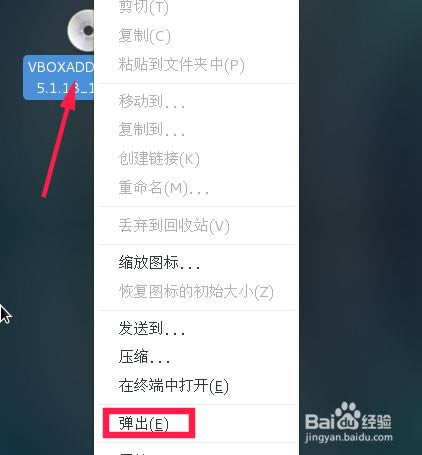This screenshot has height=455, width=422.
Task: Click the VBOXADD desktop icon label
Action: (59, 78)
